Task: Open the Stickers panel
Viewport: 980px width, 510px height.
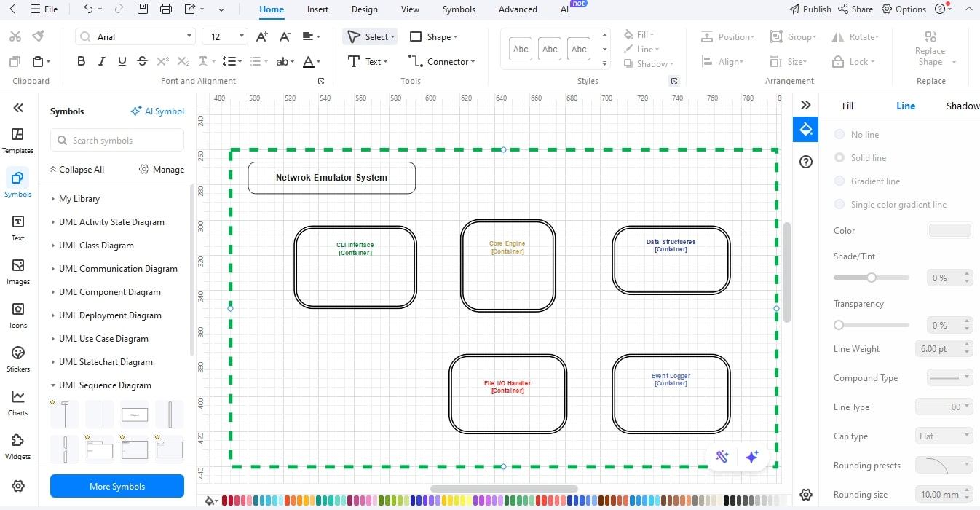Action: coord(17,357)
